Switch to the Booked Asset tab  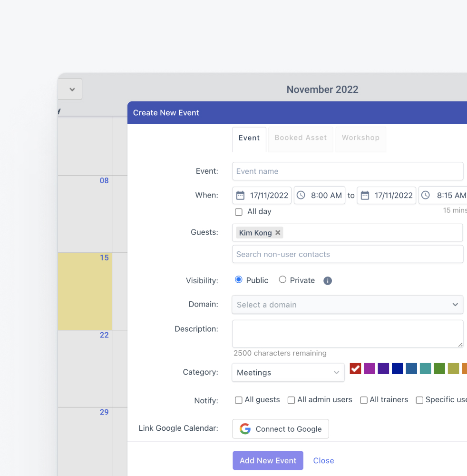(300, 138)
